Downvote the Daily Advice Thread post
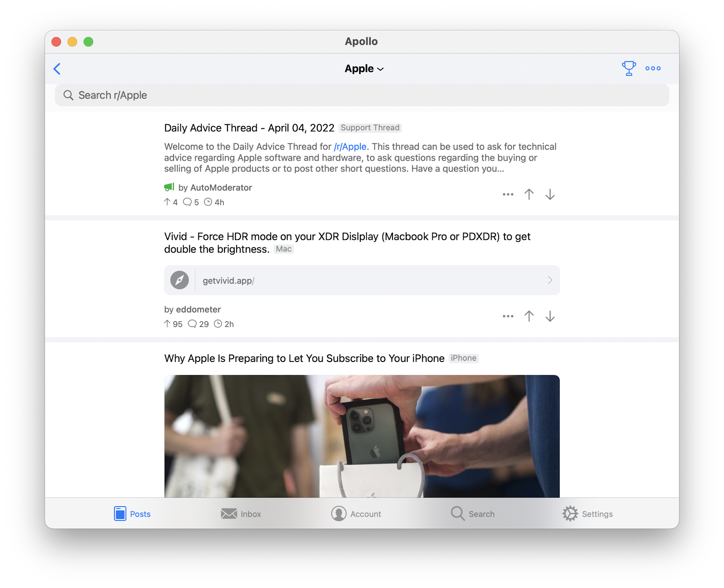Screen dimensions: 724x588 tap(550, 194)
